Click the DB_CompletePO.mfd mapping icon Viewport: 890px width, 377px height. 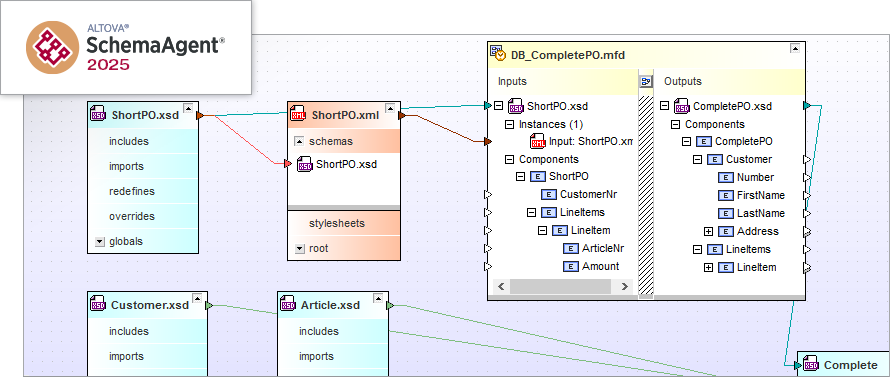[x=498, y=53]
